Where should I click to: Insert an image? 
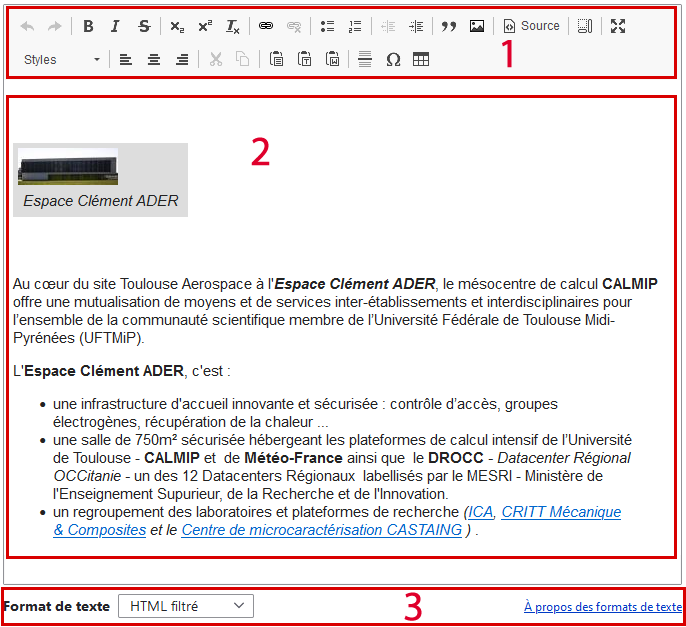tap(476, 26)
